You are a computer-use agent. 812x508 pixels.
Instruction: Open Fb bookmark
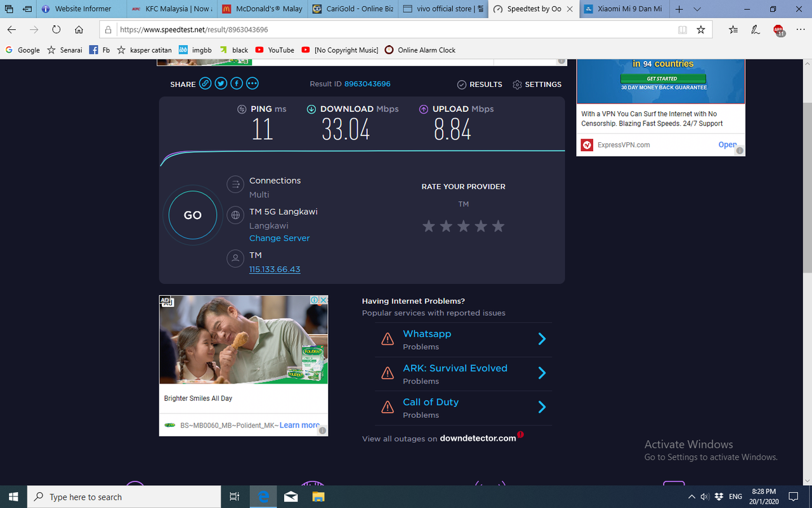coord(100,50)
